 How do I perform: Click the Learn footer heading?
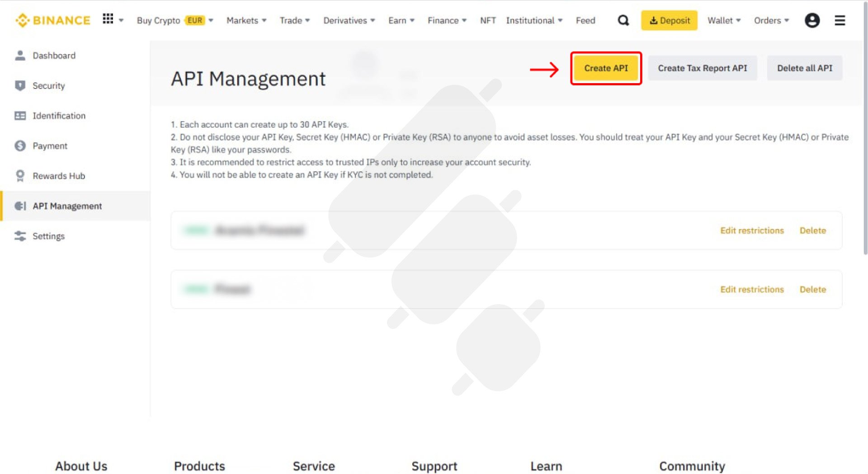546,466
